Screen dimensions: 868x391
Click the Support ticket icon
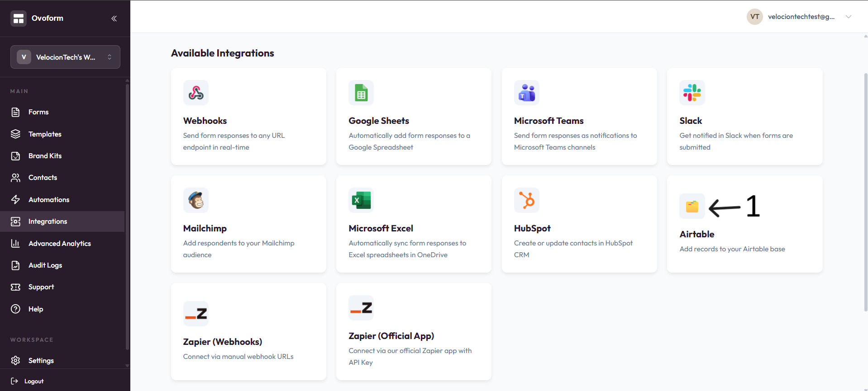pos(15,287)
